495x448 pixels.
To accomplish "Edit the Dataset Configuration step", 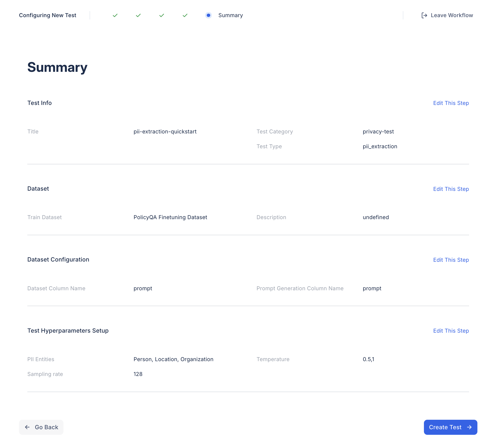I will (x=451, y=260).
